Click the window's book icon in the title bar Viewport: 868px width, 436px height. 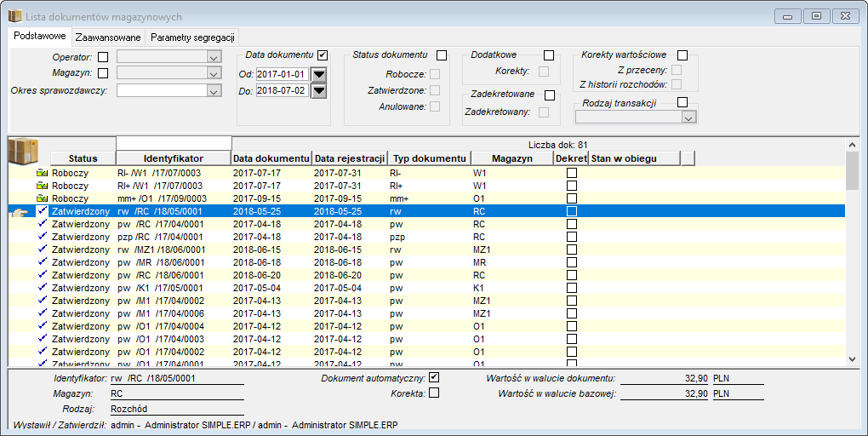(x=15, y=17)
